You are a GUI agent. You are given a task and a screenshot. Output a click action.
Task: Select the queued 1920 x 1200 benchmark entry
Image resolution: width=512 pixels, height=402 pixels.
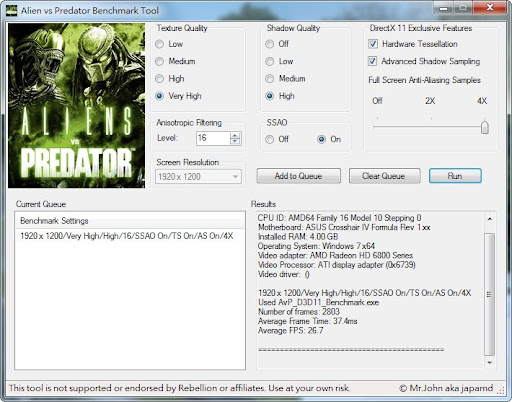pos(127,236)
